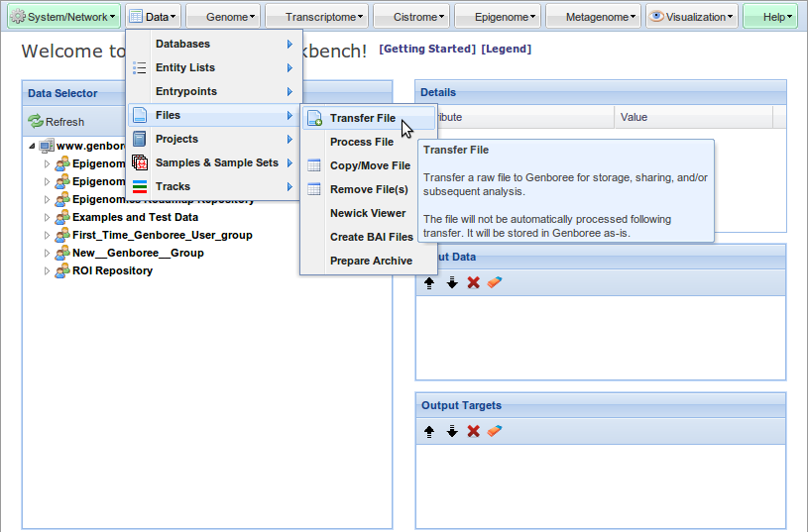Screen dimensions: 808x532
Task: Click the red X remove icon in Output Targets
Action: (474, 431)
